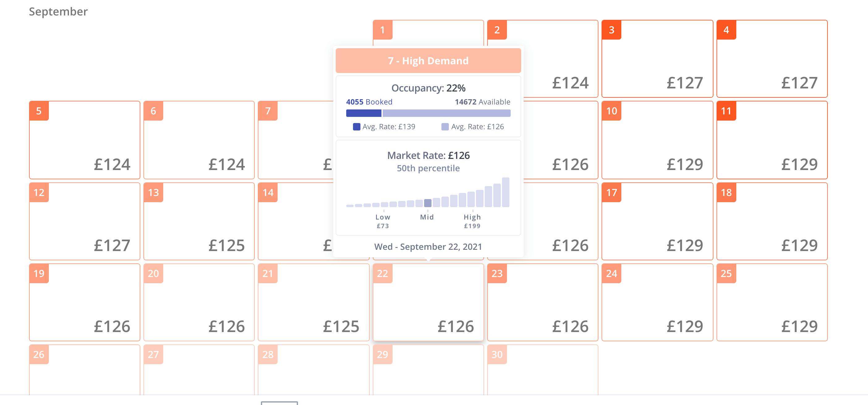Select the September 3 calendar cell
The height and width of the screenshot is (405, 868).
point(657,59)
